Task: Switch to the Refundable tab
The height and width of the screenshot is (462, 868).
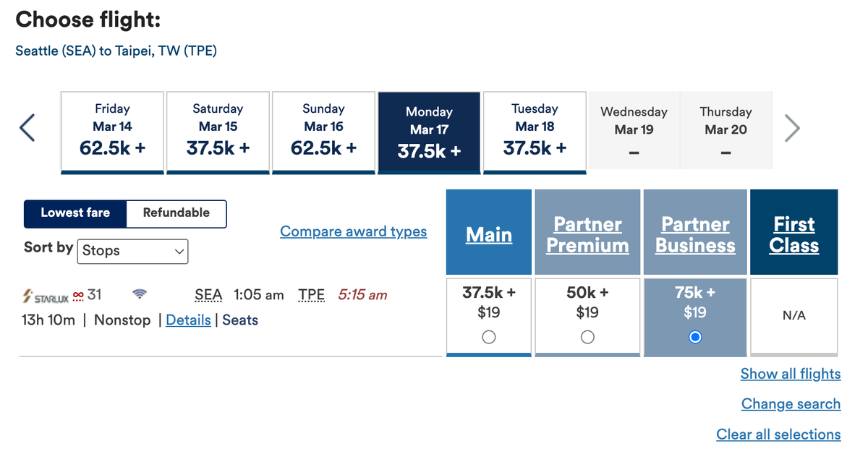Action: 176,213
